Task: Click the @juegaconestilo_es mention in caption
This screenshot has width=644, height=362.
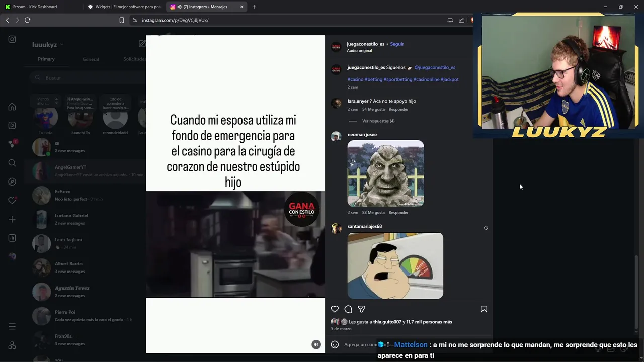Action: click(435, 67)
